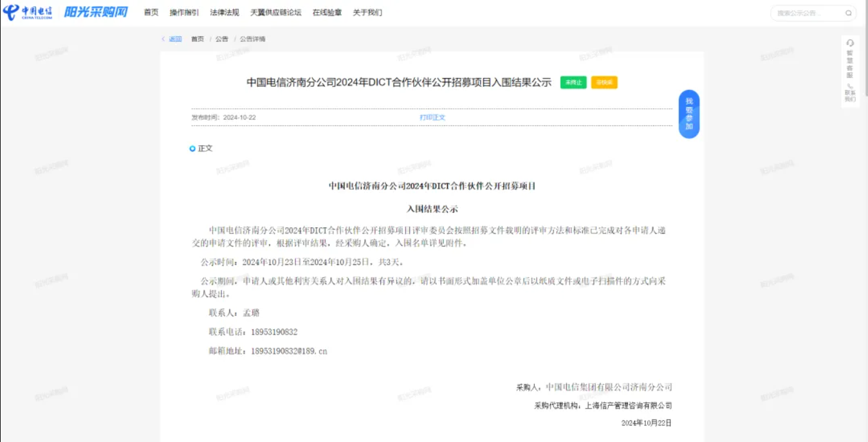Open the 关于我们 menu item
The width and height of the screenshot is (868, 442).
pyautogui.click(x=367, y=12)
